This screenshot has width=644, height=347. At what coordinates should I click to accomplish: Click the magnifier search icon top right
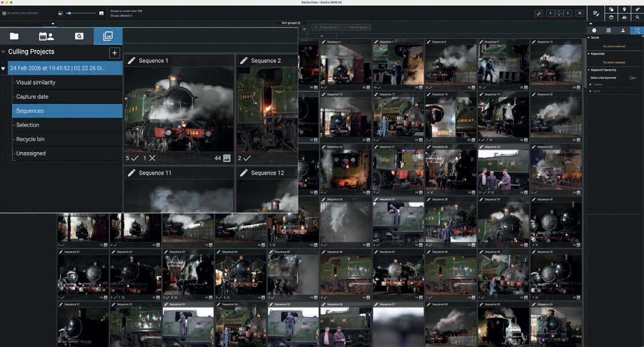coord(638,17)
